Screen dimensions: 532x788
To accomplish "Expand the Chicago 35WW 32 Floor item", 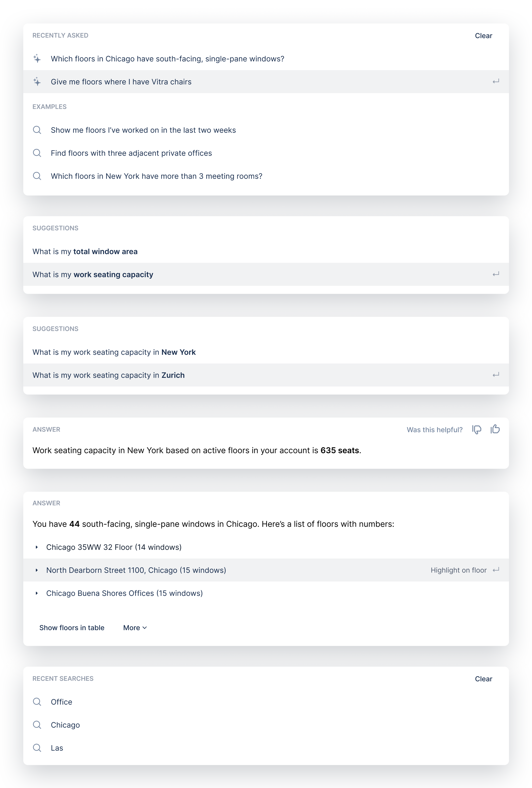I will tap(37, 547).
